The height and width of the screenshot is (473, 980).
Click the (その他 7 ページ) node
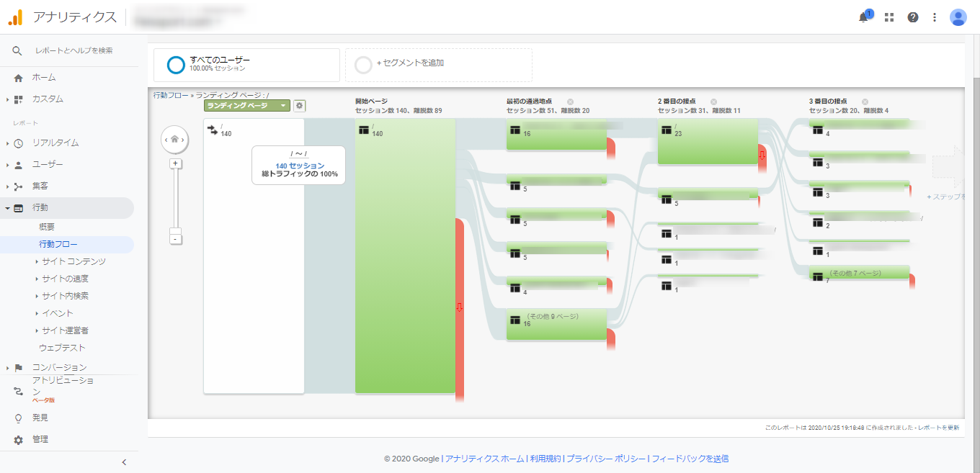pyautogui.click(x=859, y=274)
